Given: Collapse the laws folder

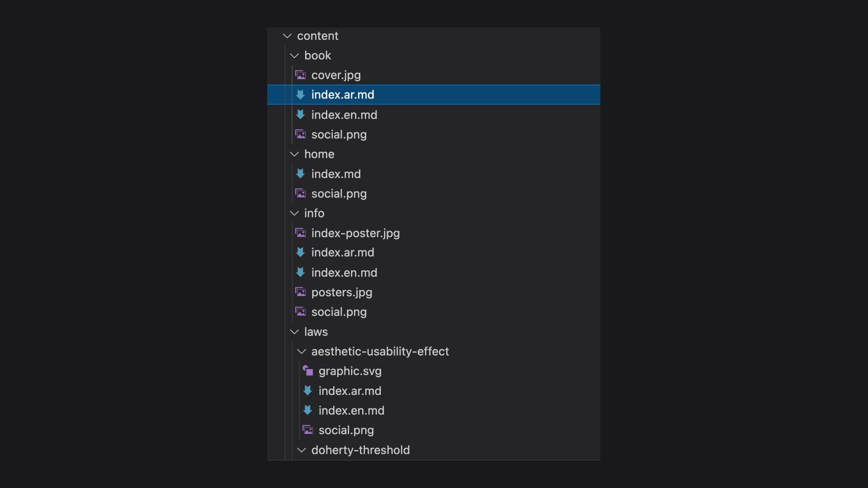Looking at the screenshot, I should coord(294,331).
